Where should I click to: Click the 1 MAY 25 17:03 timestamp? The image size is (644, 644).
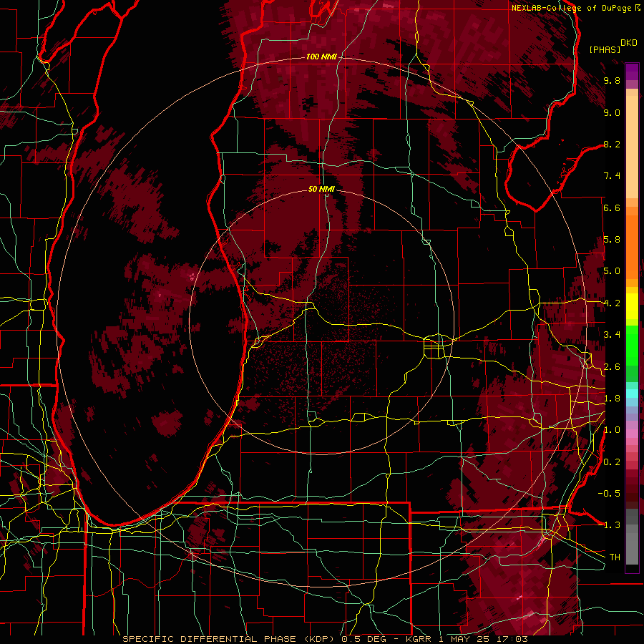(x=483, y=639)
